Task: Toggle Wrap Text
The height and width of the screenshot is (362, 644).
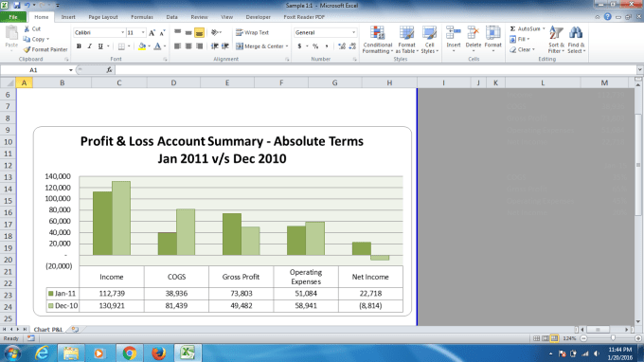Action: (252, 32)
